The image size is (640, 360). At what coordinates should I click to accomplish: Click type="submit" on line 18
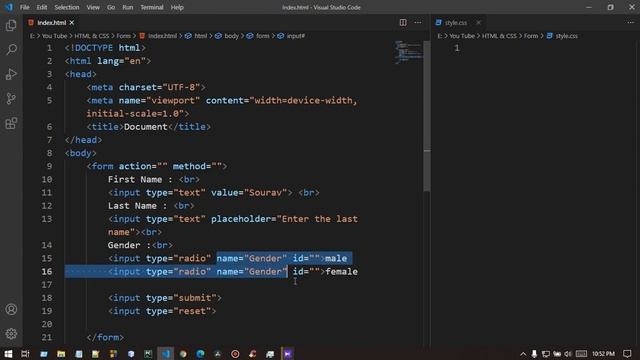[x=181, y=298]
